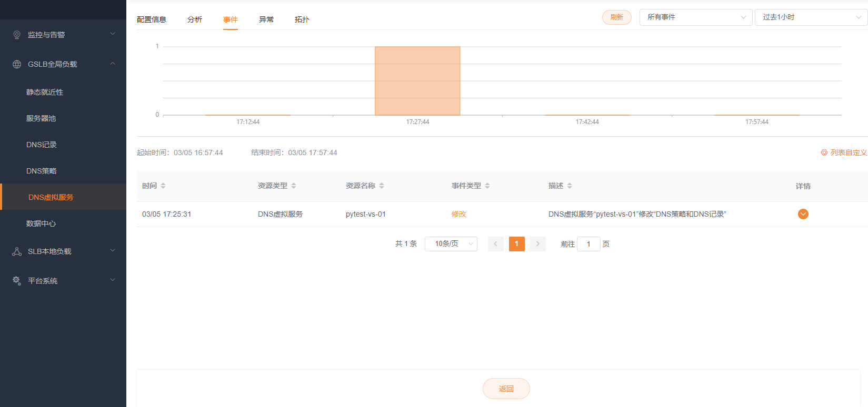The image size is (868, 407).
Task: Click the 平台系统 gear icon
Action: tap(17, 281)
